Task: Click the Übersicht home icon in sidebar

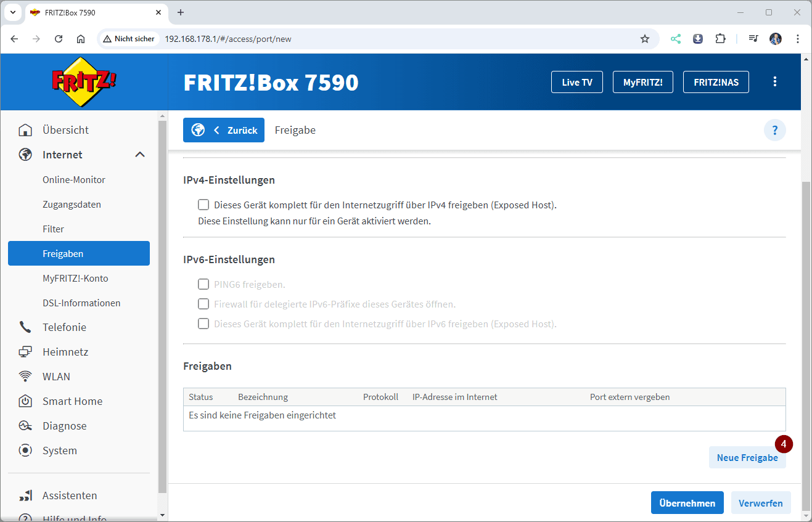Action: pyautogui.click(x=25, y=130)
